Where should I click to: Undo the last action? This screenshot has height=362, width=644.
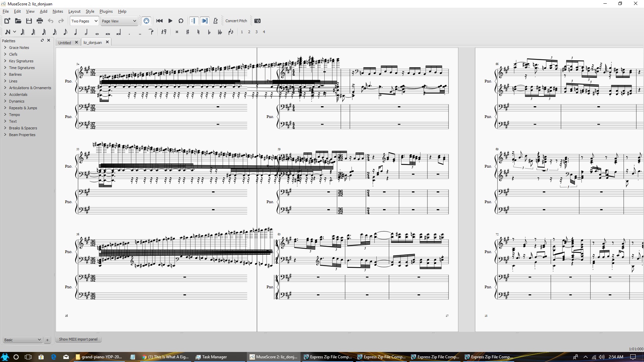pyautogui.click(x=50, y=21)
